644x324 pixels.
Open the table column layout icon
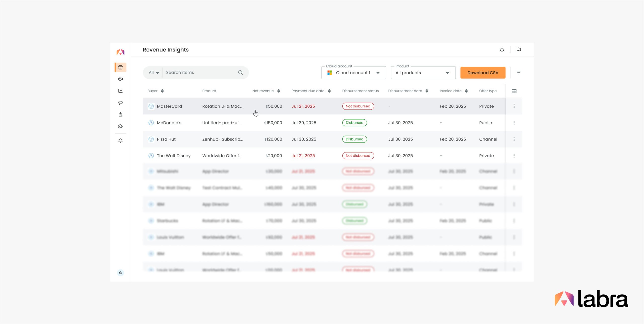coord(514,91)
